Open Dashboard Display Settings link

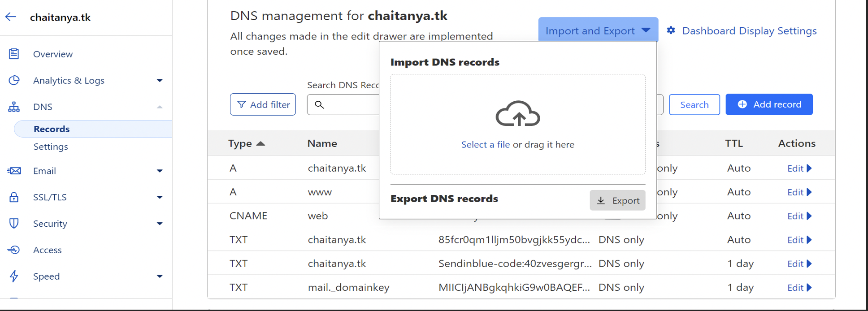coord(749,30)
